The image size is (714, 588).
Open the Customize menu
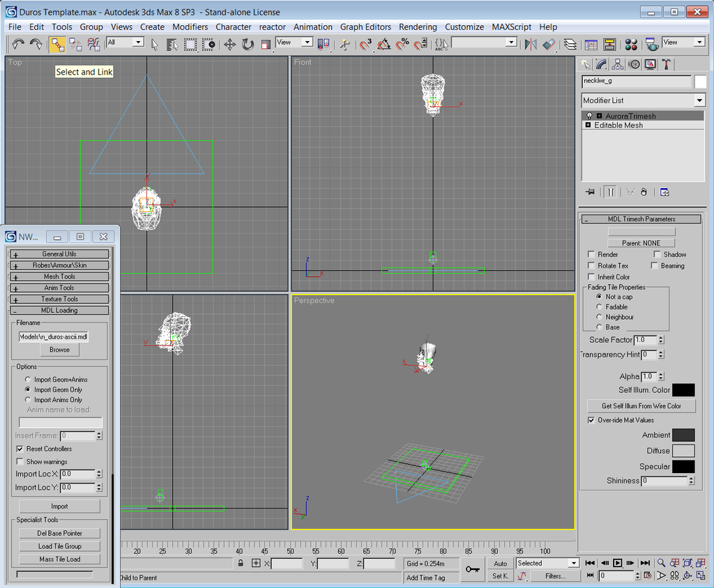pos(464,27)
